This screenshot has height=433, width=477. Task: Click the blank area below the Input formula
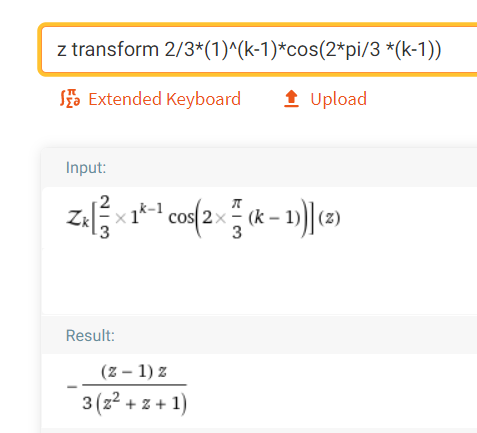pyautogui.click(x=258, y=280)
